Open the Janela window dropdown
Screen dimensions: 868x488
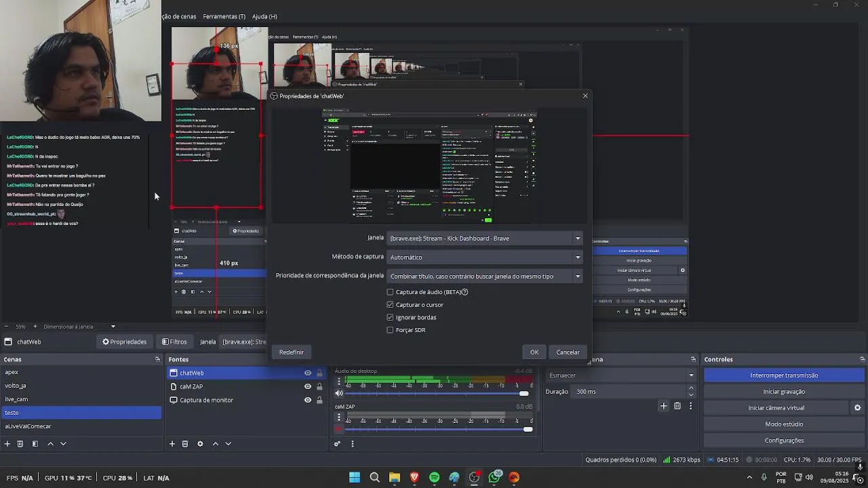485,238
